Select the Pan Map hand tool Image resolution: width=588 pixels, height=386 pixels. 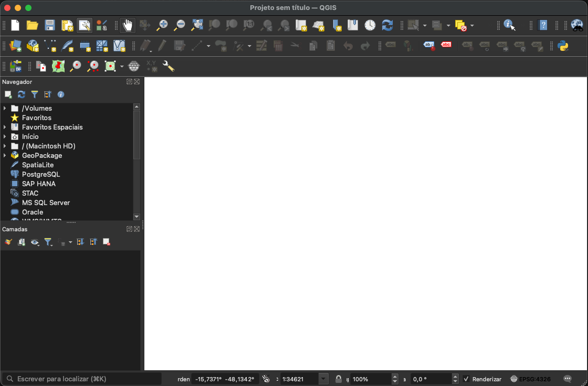tap(128, 25)
